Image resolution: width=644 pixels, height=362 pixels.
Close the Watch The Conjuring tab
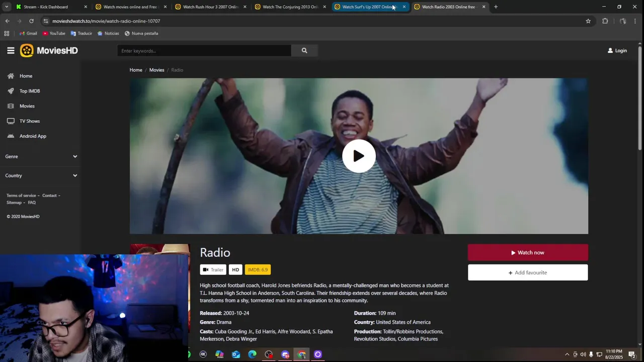[x=325, y=7]
